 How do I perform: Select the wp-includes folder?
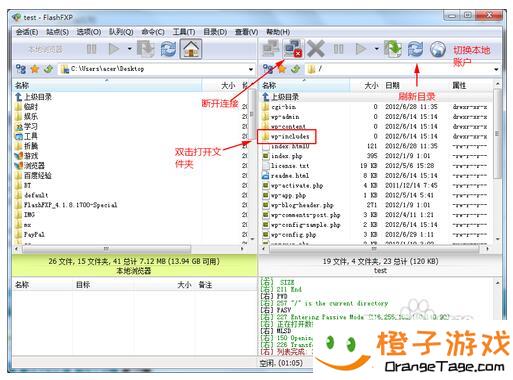pos(287,137)
